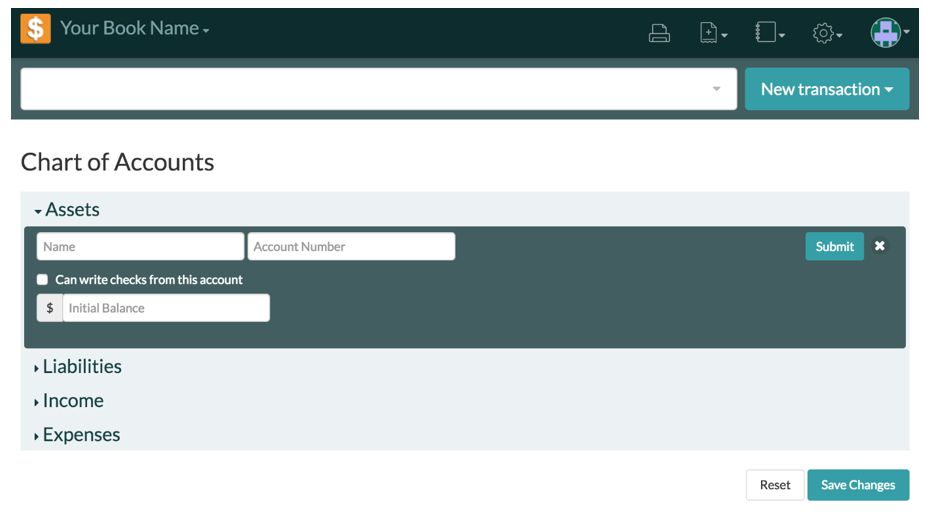Click the Reset button
This screenshot has height=514, width=926.
[775, 485]
